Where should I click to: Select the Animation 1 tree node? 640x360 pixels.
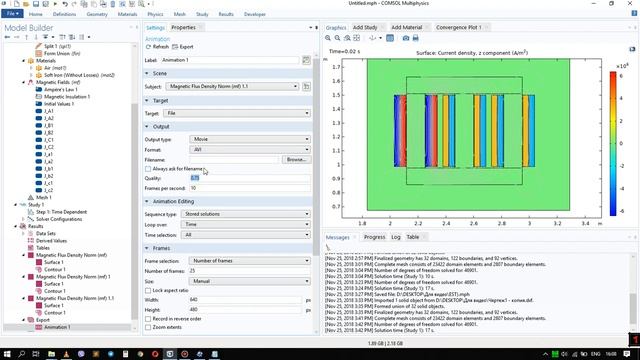57,327
